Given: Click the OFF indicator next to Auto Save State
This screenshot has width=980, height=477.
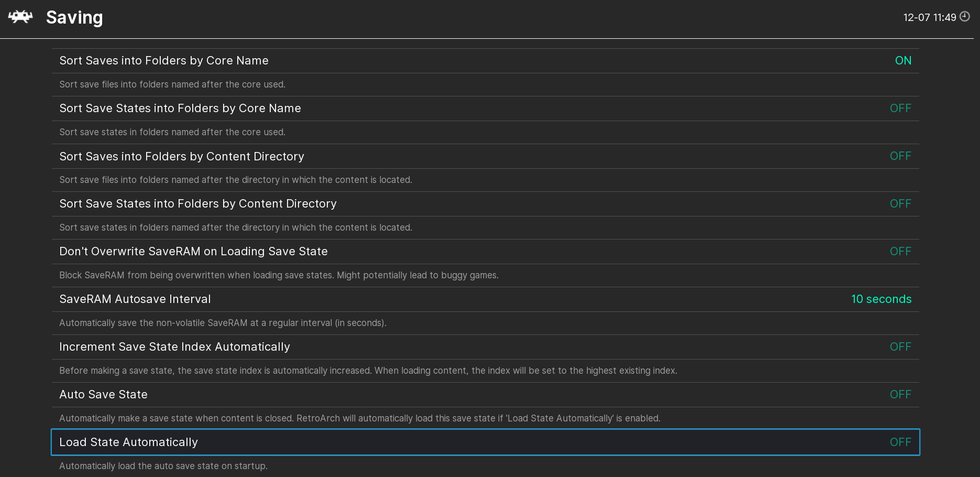Looking at the screenshot, I should [x=900, y=394].
